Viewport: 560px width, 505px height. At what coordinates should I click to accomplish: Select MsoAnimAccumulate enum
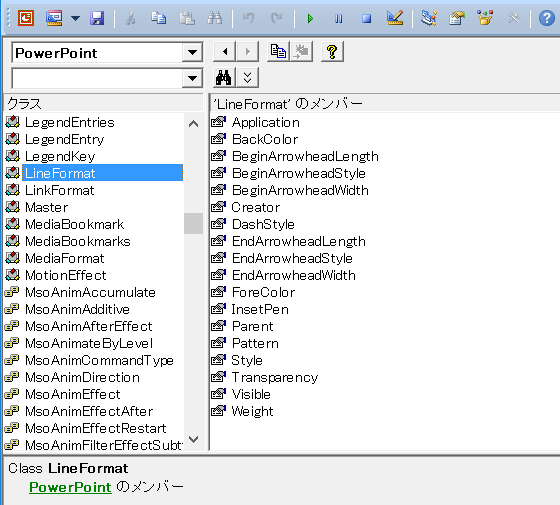click(90, 292)
